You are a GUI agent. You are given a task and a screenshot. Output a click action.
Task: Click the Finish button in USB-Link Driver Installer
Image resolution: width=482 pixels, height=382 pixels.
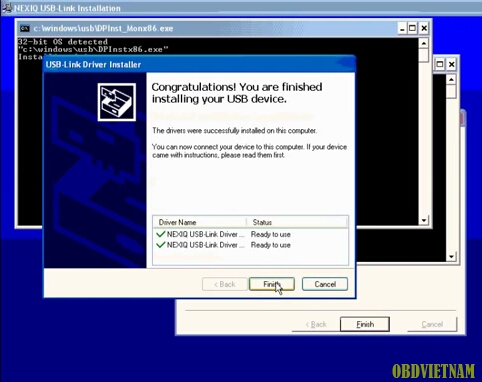click(x=272, y=284)
